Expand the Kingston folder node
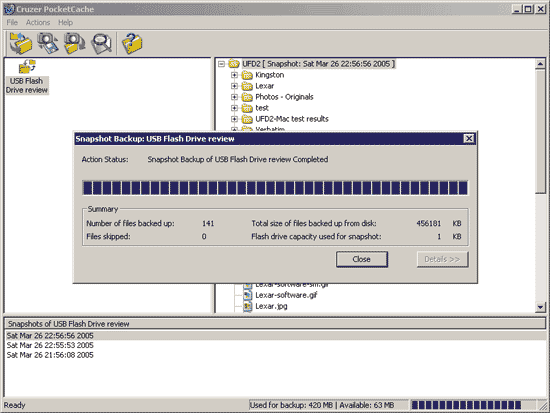Image resolution: width=550 pixels, height=413 pixels. [234, 75]
